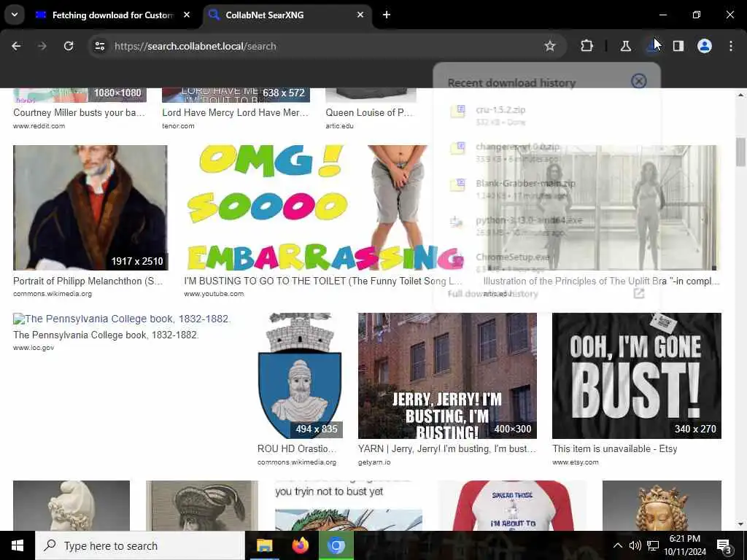Click I'M BUSTING TO GO TO THE TOILET title

323,281
